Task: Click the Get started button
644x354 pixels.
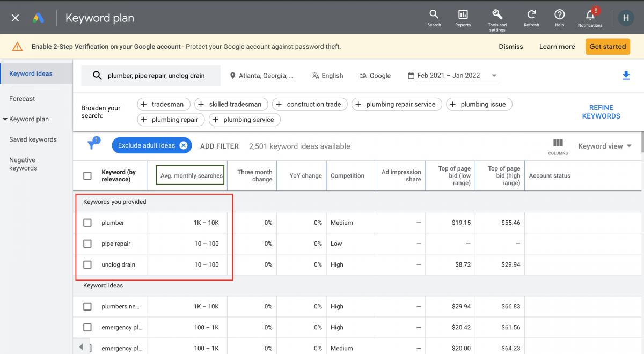Action: [x=608, y=47]
